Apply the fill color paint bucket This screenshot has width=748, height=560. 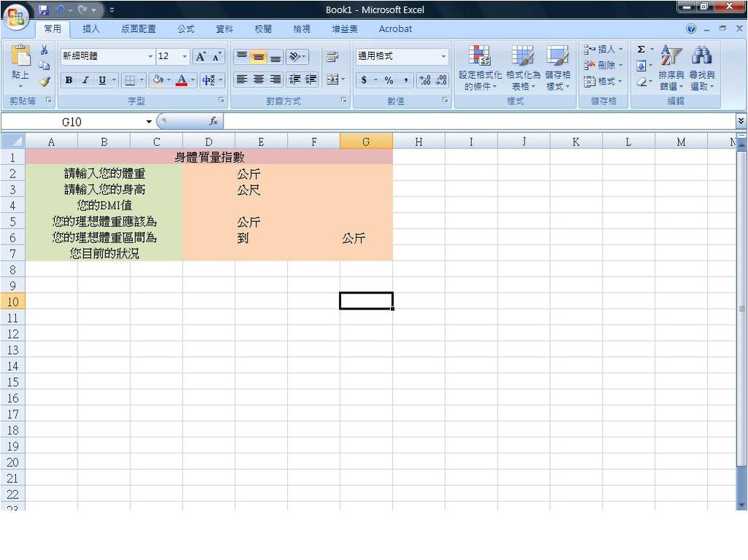(158, 80)
